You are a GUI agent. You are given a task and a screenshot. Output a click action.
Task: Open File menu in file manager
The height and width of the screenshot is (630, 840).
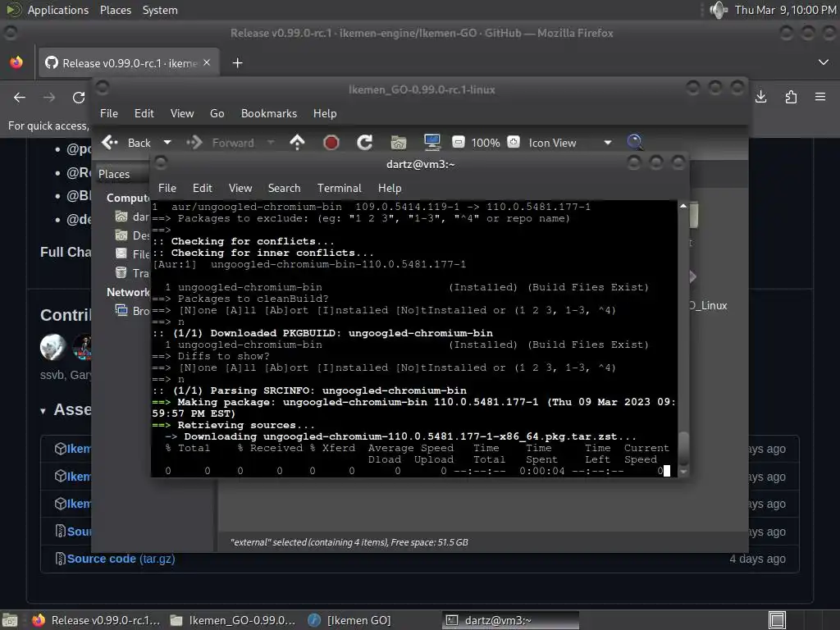pyautogui.click(x=109, y=113)
